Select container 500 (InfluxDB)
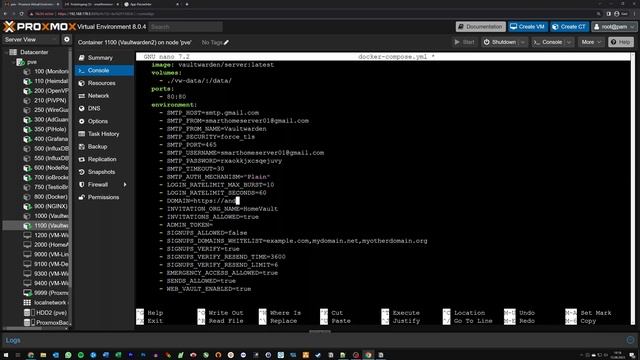The image size is (640, 360). click(x=51, y=149)
